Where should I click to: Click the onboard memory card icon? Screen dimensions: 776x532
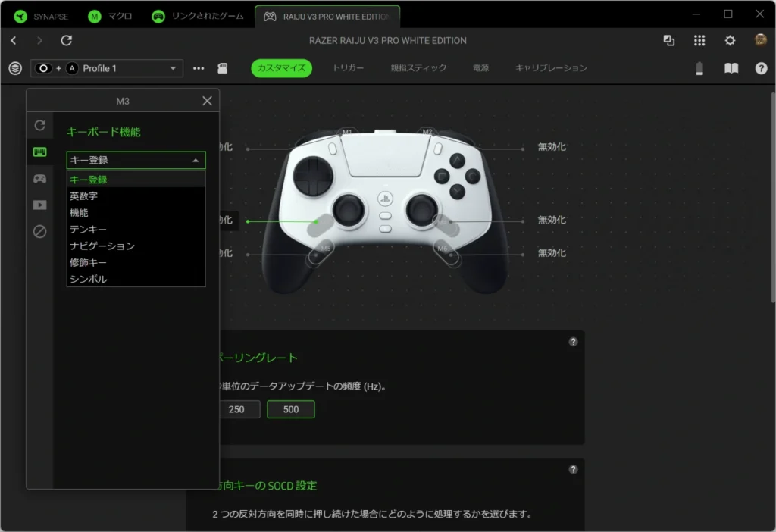pos(223,68)
